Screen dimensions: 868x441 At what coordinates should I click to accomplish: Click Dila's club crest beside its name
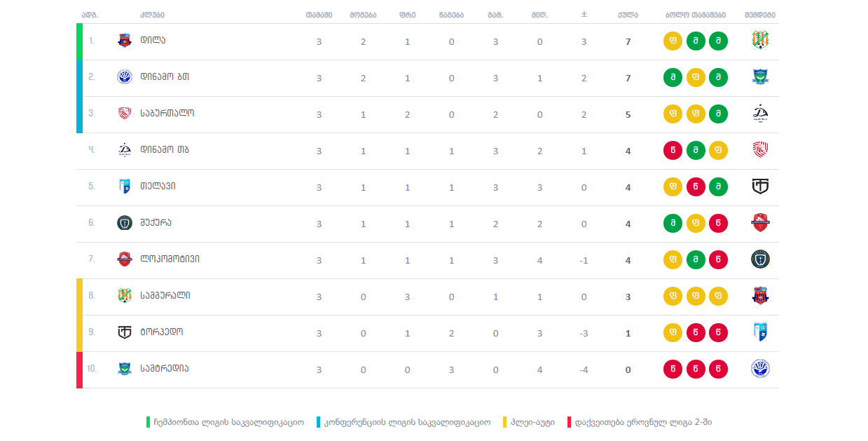click(125, 41)
